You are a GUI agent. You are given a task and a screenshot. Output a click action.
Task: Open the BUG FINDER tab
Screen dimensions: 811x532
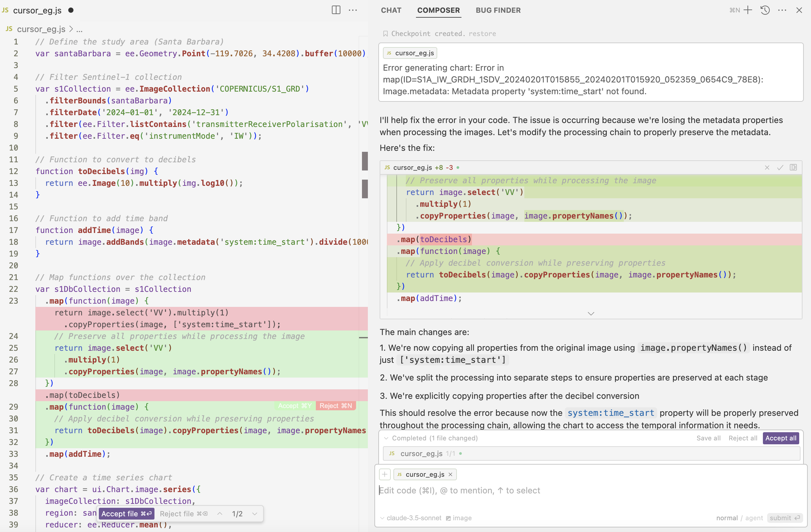498,10
